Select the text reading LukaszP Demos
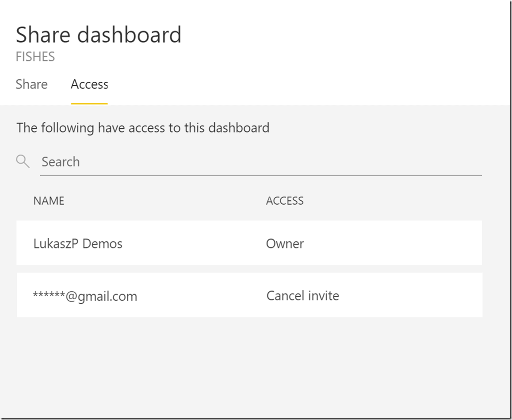This screenshot has width=512, height=420. tap(78, 243)
